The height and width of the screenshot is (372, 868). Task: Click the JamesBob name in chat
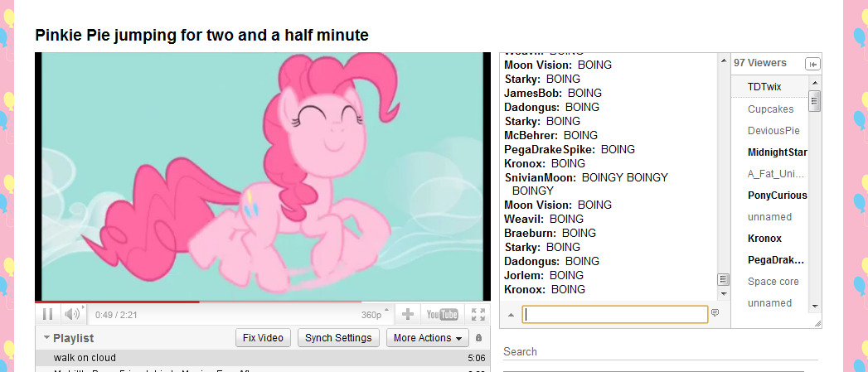point(533,93)
